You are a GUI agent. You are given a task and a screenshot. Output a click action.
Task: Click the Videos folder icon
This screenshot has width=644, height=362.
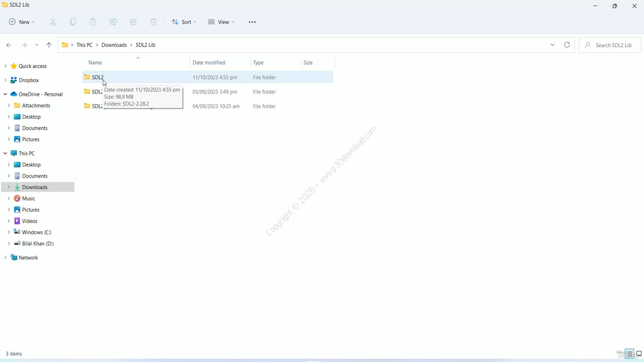pos(17,221)
